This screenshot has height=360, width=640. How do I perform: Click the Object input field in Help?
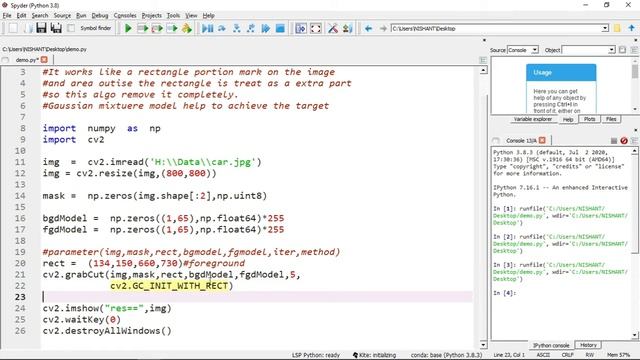[x=584, y=50]
